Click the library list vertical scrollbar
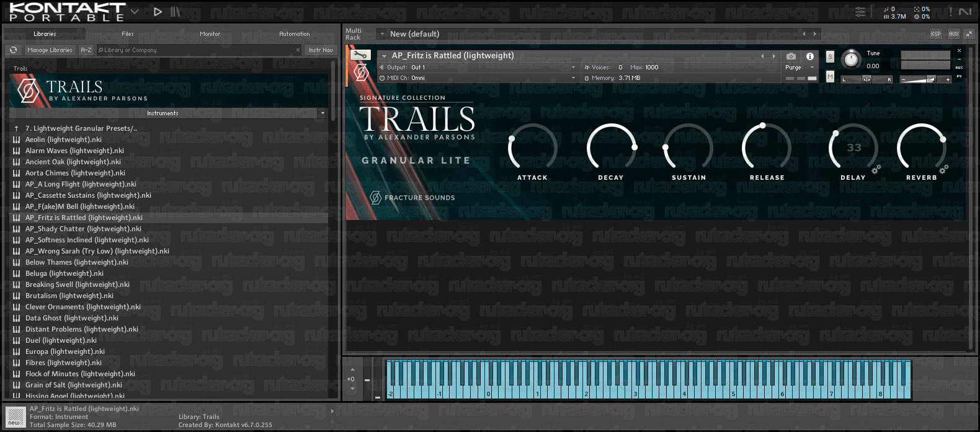Screen dimensions: 980x432 click(x=334, y=90)
